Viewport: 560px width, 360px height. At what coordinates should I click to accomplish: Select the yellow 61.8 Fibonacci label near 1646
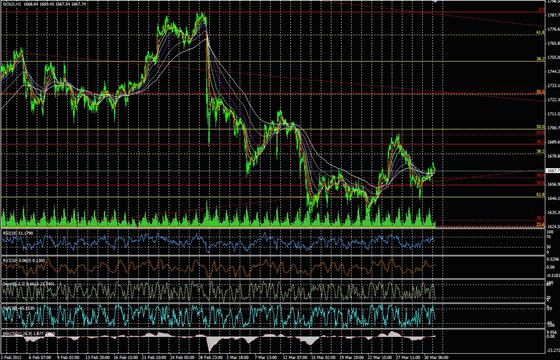coord(541,195)
